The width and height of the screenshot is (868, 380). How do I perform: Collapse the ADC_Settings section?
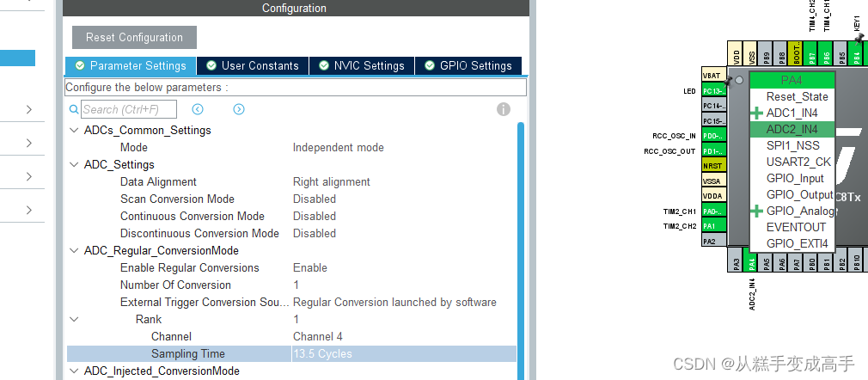click(x=74, y=165)
